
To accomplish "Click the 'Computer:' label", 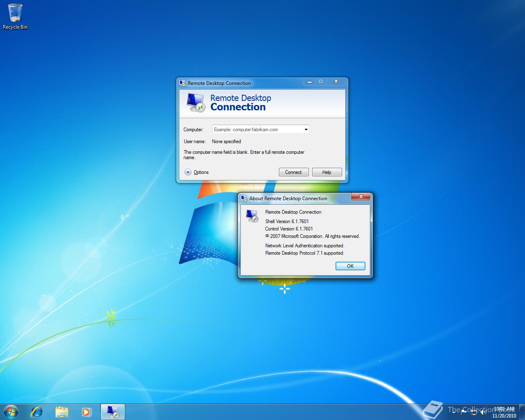I will pyautogui.click(x=193, y=130).
